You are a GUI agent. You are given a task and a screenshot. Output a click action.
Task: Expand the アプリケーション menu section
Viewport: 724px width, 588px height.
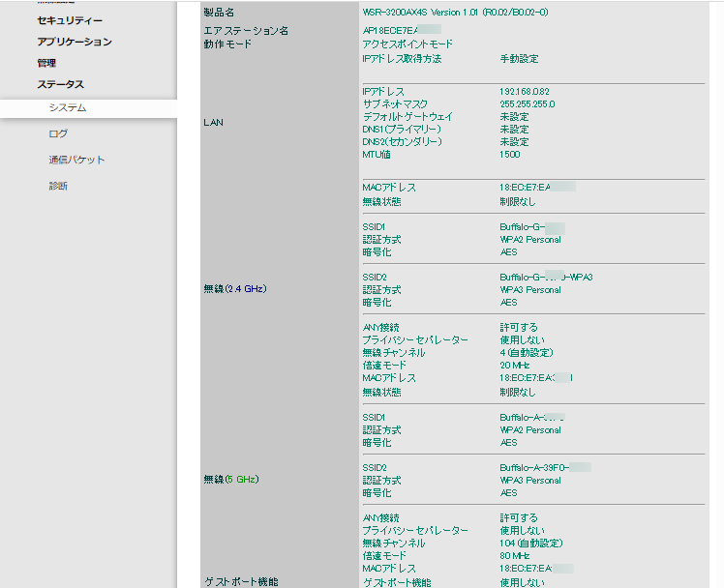click(75, 42)
